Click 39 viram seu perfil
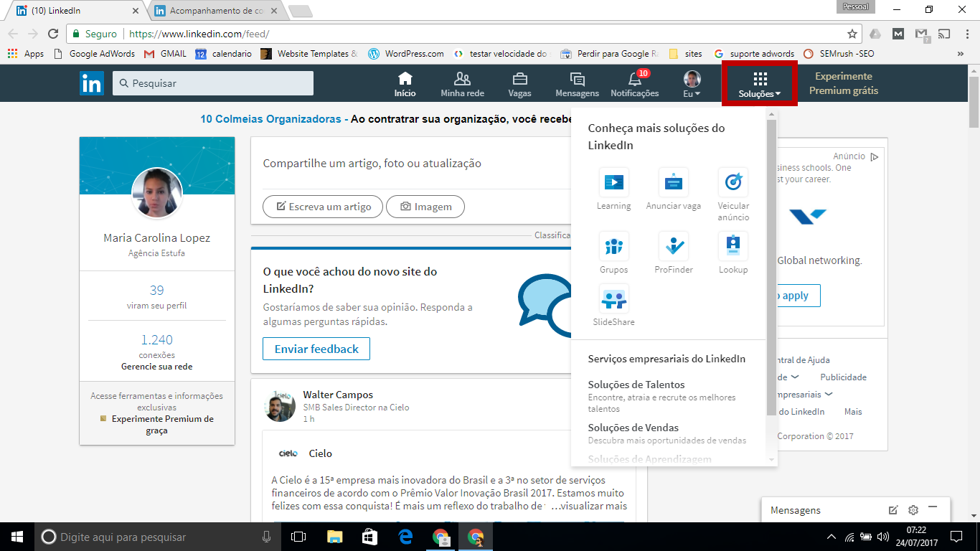Image resolution: width=980 pixels, height=551 pixels. pyautogui.click(x=157, y=297)
